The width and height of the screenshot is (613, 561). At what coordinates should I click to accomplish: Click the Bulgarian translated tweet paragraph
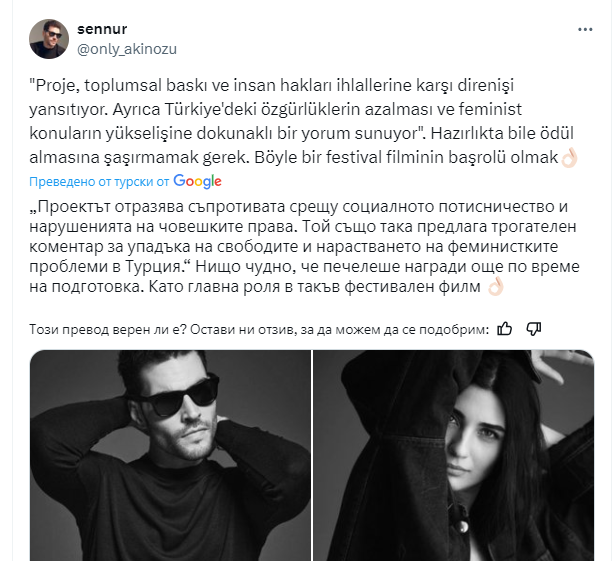point(304,247)
